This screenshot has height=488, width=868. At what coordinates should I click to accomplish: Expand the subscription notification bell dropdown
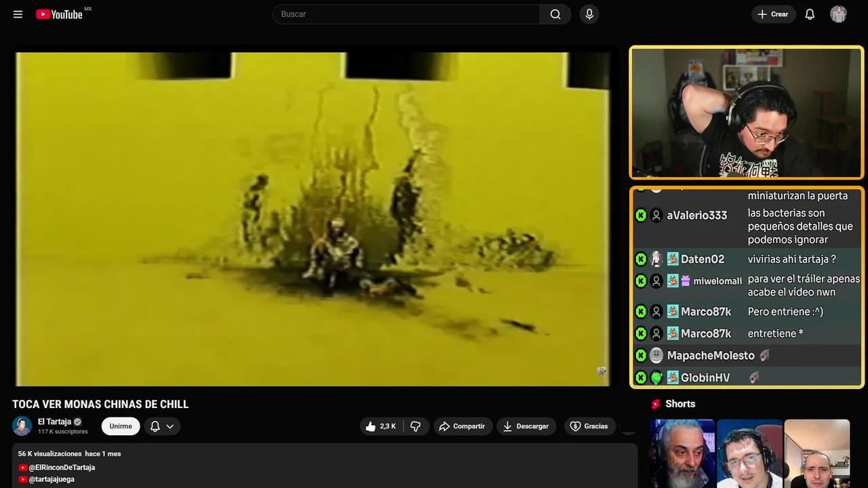(162, 426)
